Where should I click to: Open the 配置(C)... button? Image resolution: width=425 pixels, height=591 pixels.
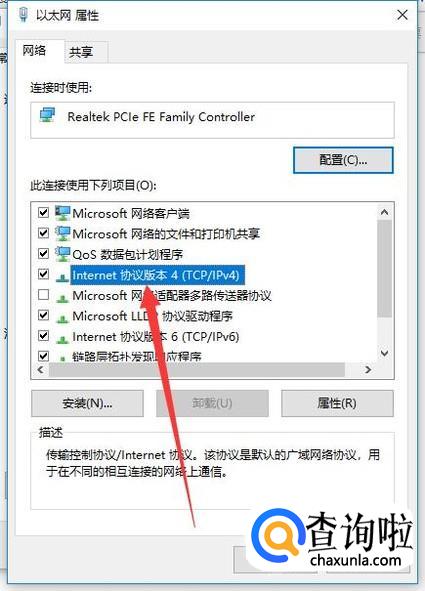(343, 160)
